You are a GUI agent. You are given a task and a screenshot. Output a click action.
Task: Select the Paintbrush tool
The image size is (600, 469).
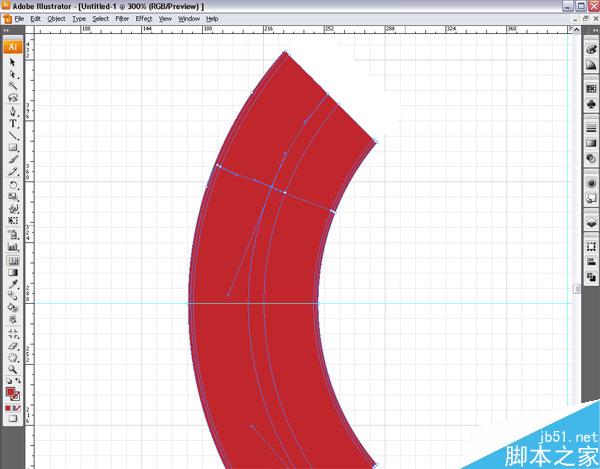pyautogui.click(x=13, y=159)
